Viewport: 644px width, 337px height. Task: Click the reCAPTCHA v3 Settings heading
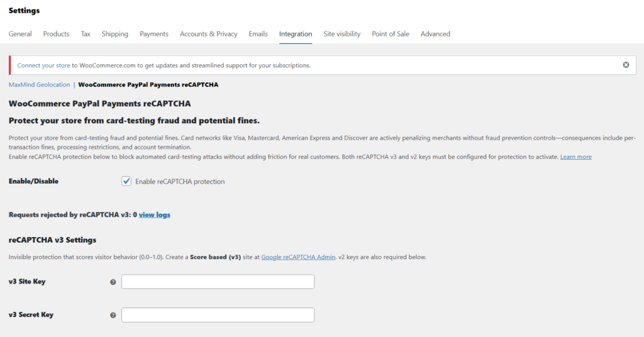coord(53,240)
